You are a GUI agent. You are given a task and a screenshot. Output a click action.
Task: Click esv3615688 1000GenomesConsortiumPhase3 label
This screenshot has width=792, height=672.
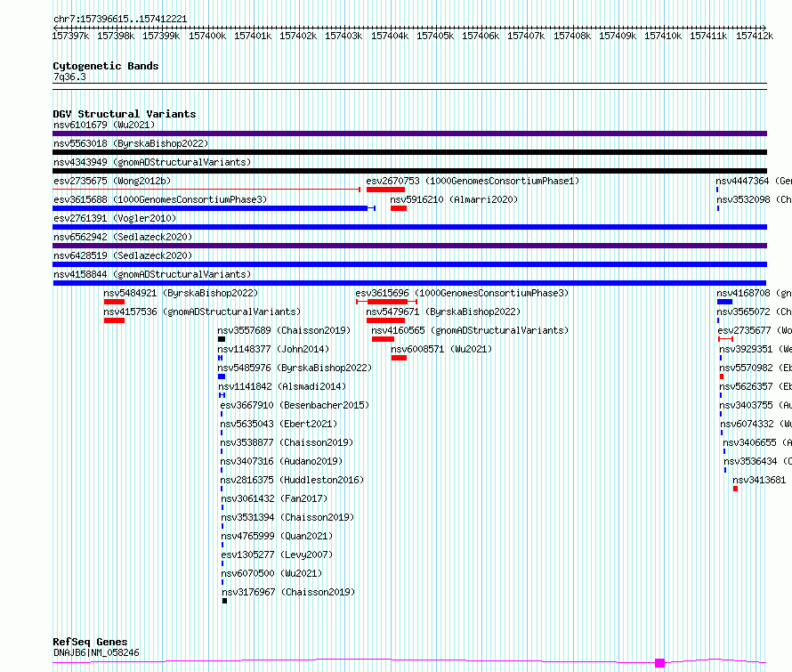pos(160,199)
